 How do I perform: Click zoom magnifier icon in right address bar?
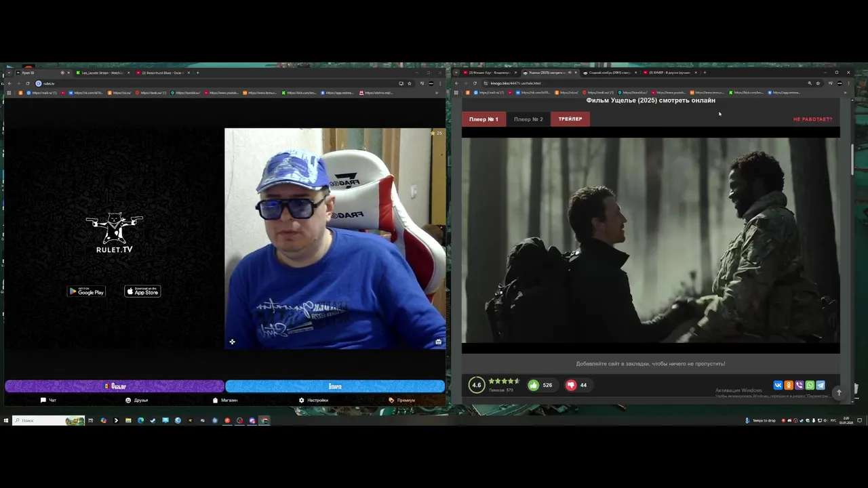(x=810, y=83)
